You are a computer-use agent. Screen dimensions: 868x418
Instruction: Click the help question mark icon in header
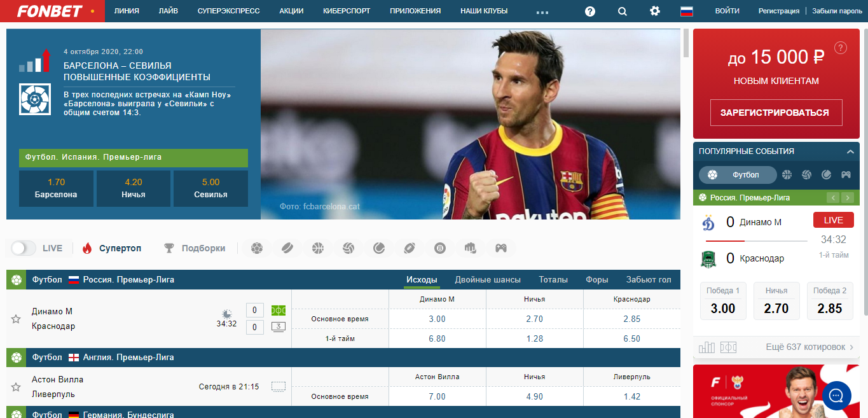click(x=590, y=11)
